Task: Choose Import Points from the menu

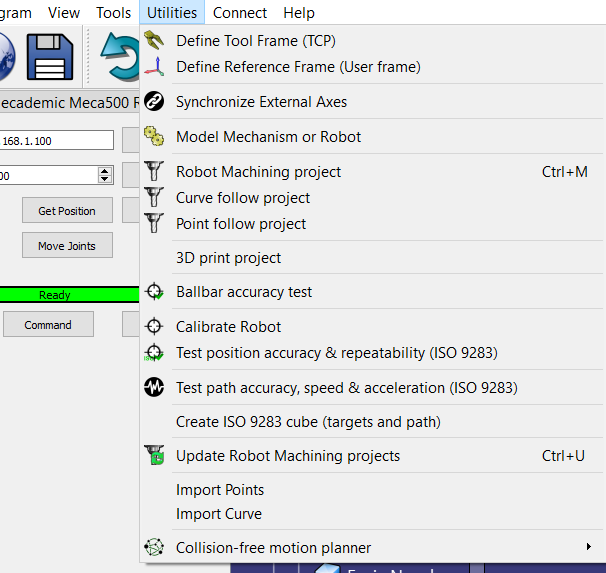Action: click(220, 490)
